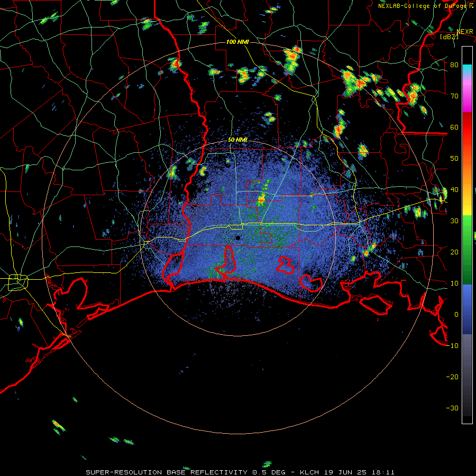Click the 50 value on the dBZ scale
The height and width of the screenshot is (476, 476).
pos(454,159)
